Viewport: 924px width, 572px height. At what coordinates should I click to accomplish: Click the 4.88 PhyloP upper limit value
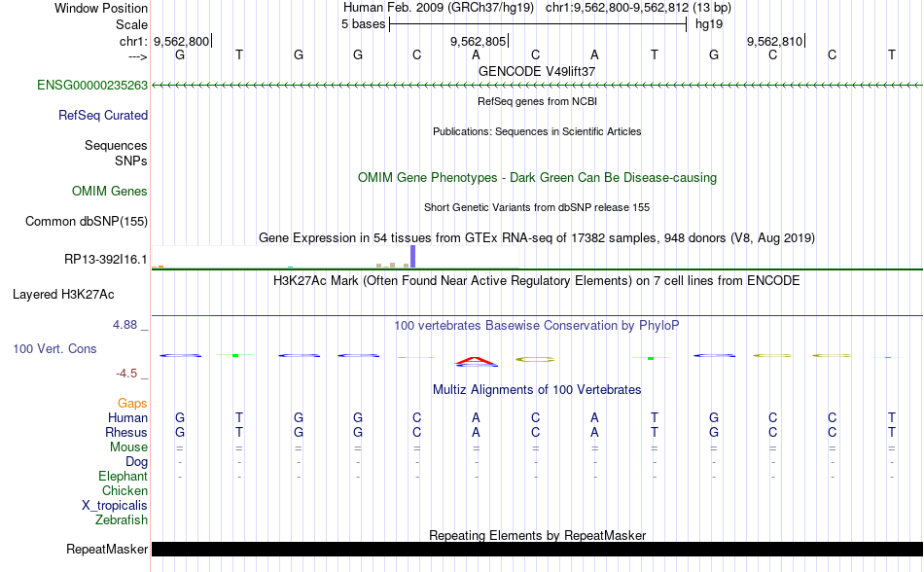[124, 325]
